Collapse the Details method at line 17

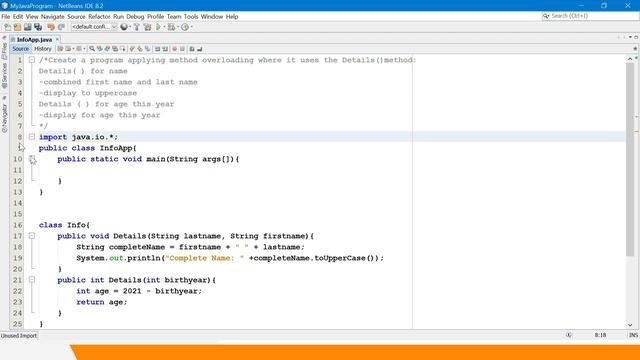click(x=32, y=236)
